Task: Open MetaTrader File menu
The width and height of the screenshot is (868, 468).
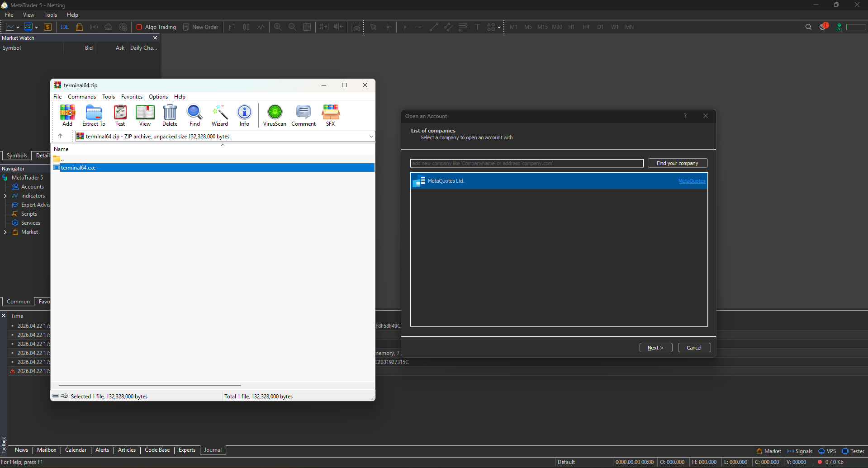Action: (x=9, y=15)
